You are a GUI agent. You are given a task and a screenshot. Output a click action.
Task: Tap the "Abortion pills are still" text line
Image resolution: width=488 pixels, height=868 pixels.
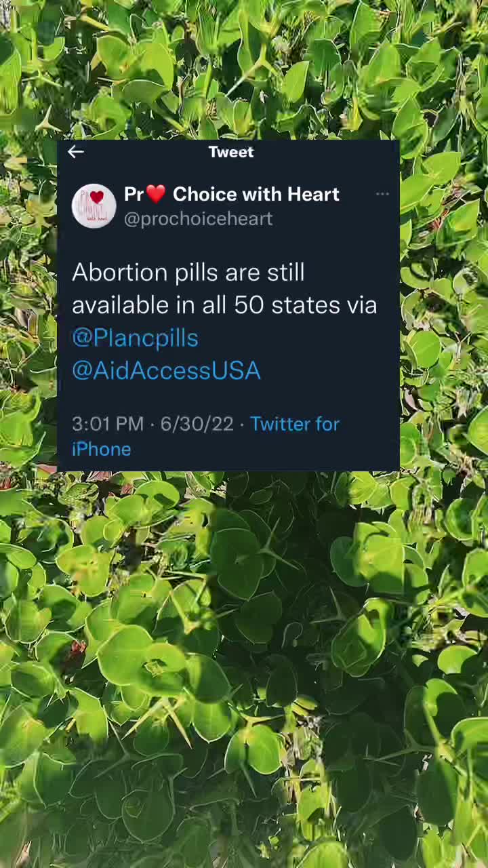188,273
